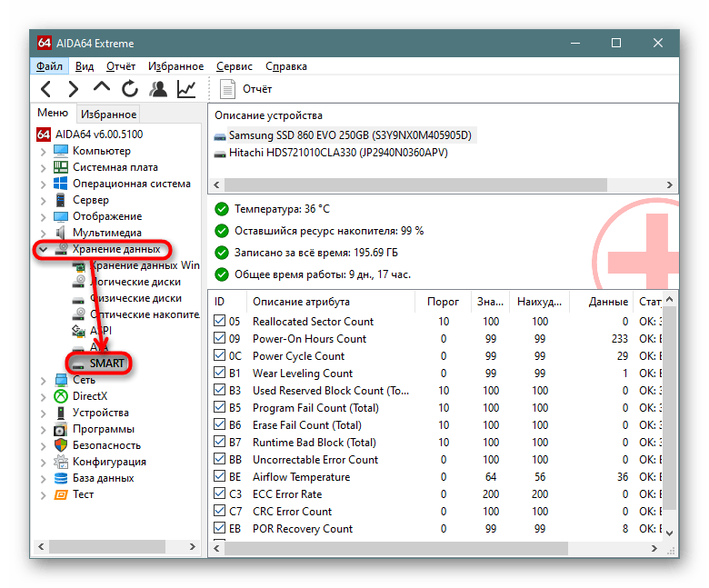Click the tree panel horizontal scrollbar thumb

click(x=107, y=546)
